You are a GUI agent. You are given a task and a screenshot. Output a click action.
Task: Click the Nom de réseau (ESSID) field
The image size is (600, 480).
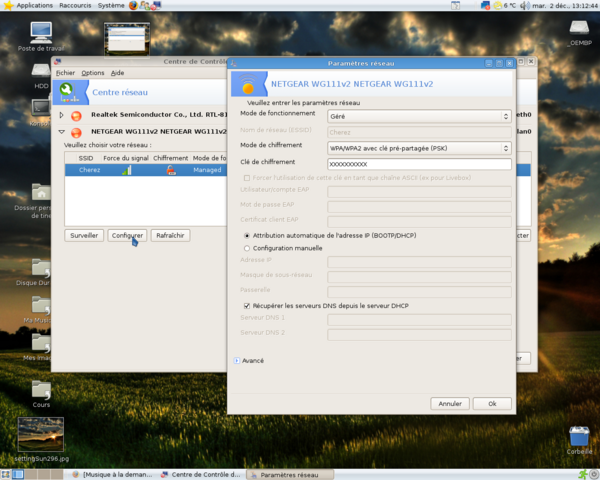click(419, 132)
